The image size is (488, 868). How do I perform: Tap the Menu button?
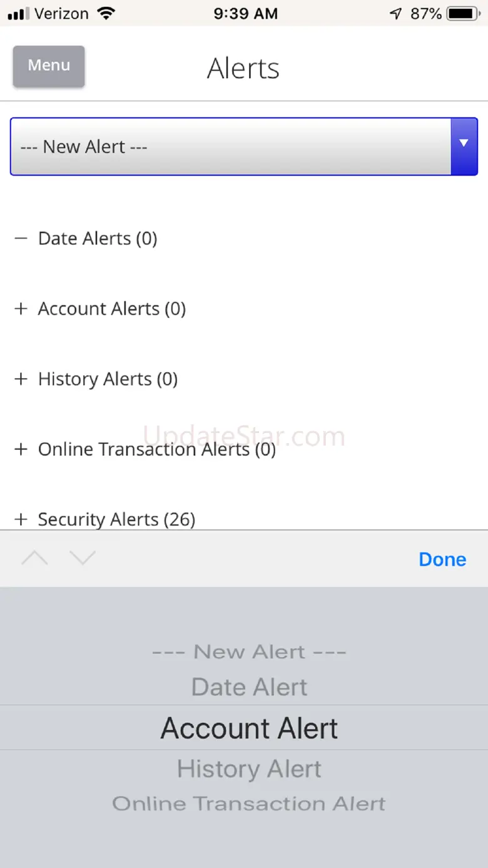pos(49,66)
